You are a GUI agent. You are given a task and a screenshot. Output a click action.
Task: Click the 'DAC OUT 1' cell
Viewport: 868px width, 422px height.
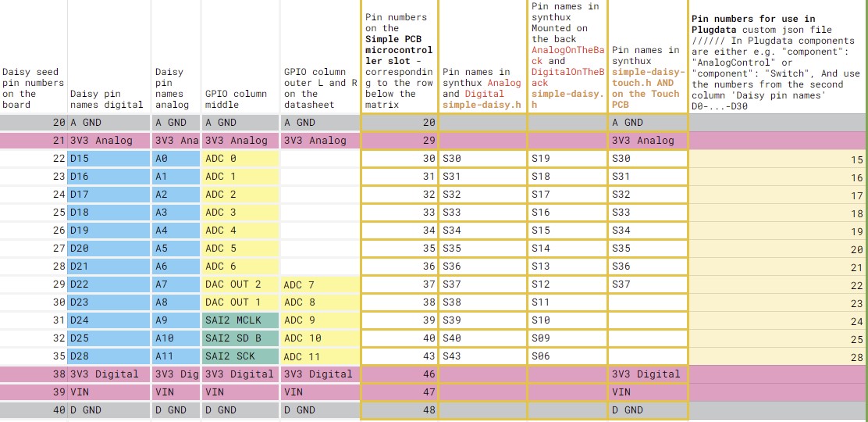click(x=240, y=302)
